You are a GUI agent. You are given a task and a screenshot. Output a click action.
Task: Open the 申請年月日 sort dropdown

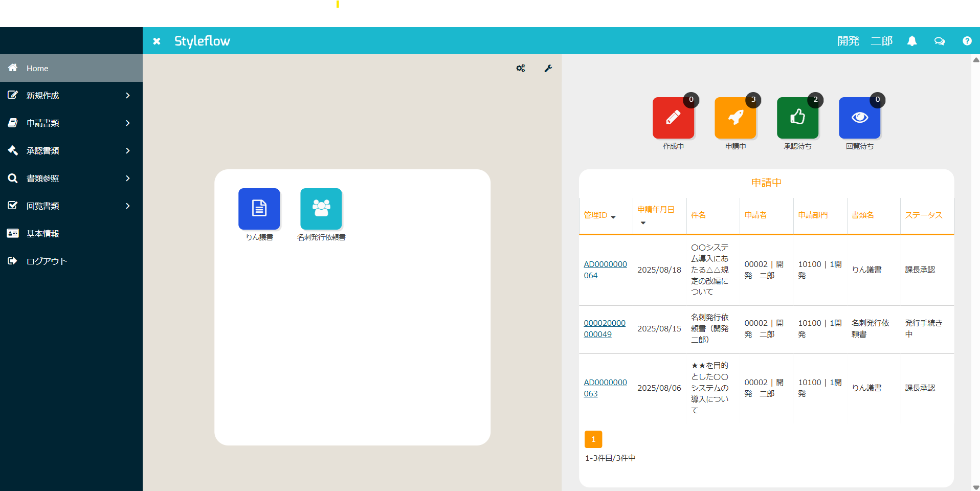(643, 224)
